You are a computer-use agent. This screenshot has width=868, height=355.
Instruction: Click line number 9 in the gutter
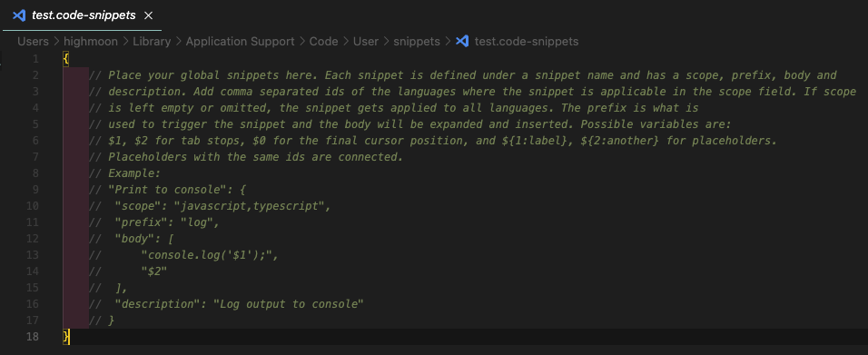point(35,190)
